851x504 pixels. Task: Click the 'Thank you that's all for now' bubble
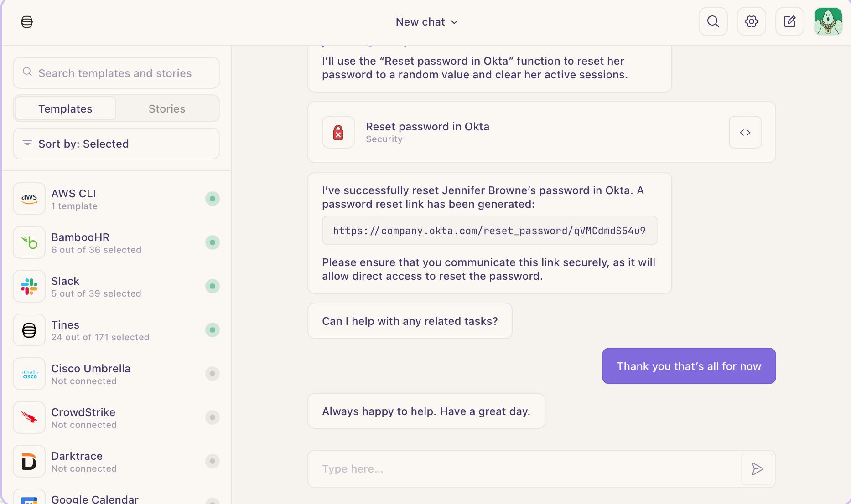point(689,366)
